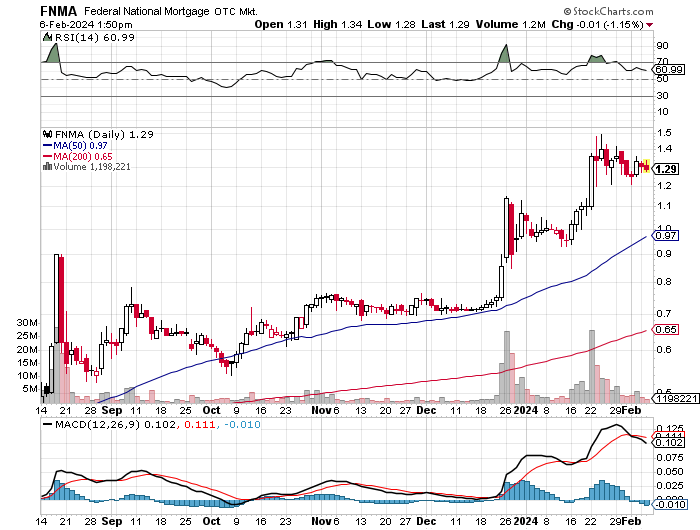Click the 'Volume 1,198,221' legend entry

pos(92,167)
